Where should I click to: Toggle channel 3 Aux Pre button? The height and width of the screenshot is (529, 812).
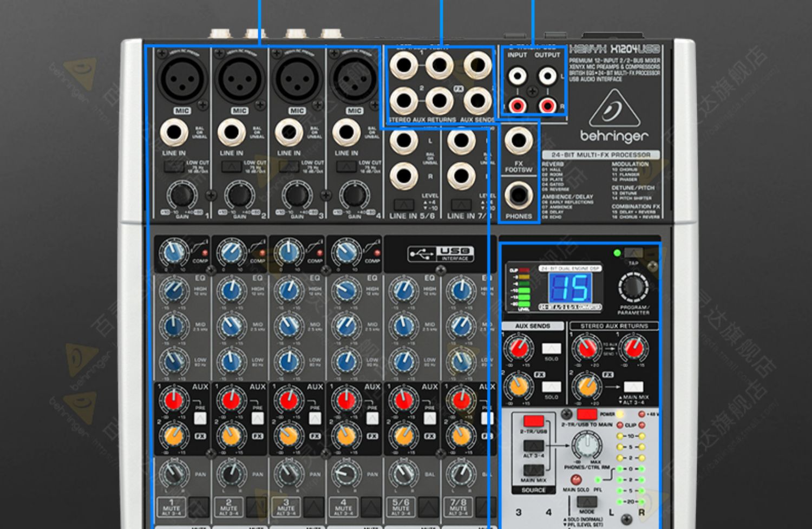coord(315,419)
